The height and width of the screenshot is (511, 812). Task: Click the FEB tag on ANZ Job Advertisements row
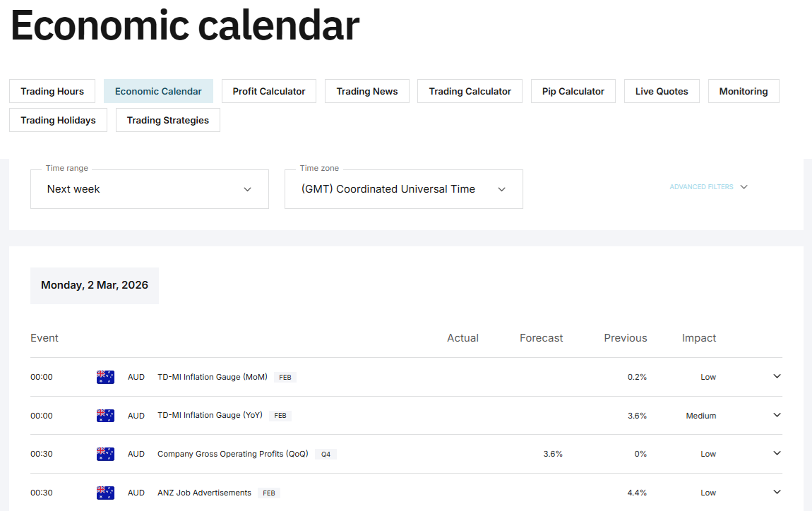[269, 493]
